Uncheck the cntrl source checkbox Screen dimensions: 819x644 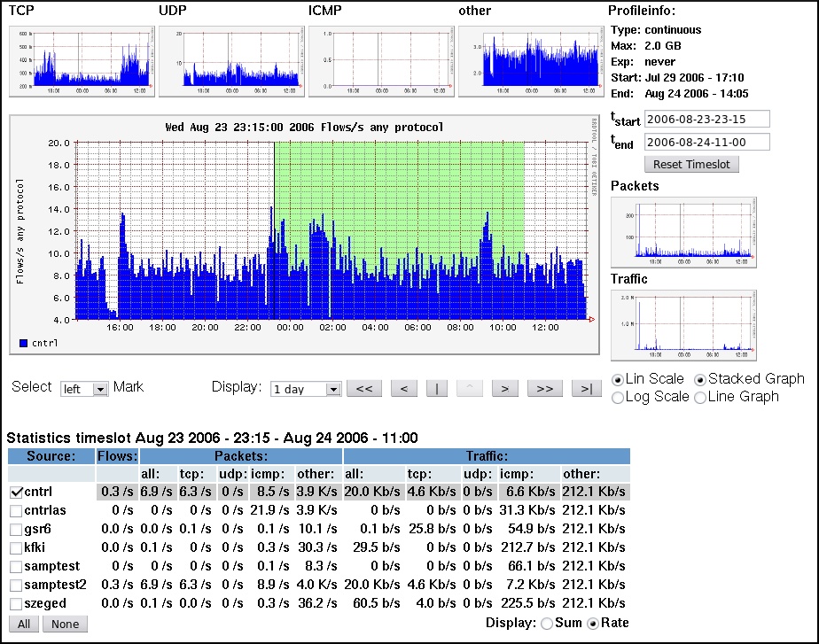16,492
